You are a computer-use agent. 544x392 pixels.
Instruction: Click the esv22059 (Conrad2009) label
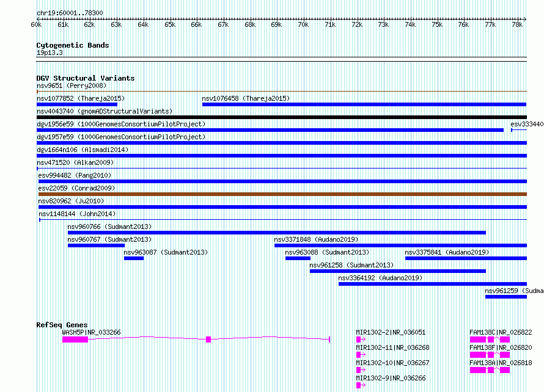(76, 188)
